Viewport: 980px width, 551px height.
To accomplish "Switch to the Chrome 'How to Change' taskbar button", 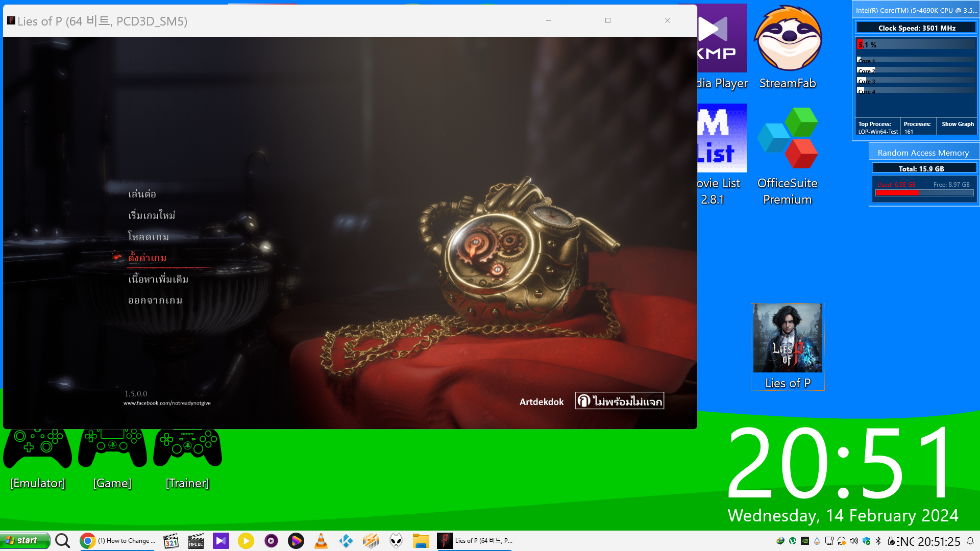I will (118, 541).
